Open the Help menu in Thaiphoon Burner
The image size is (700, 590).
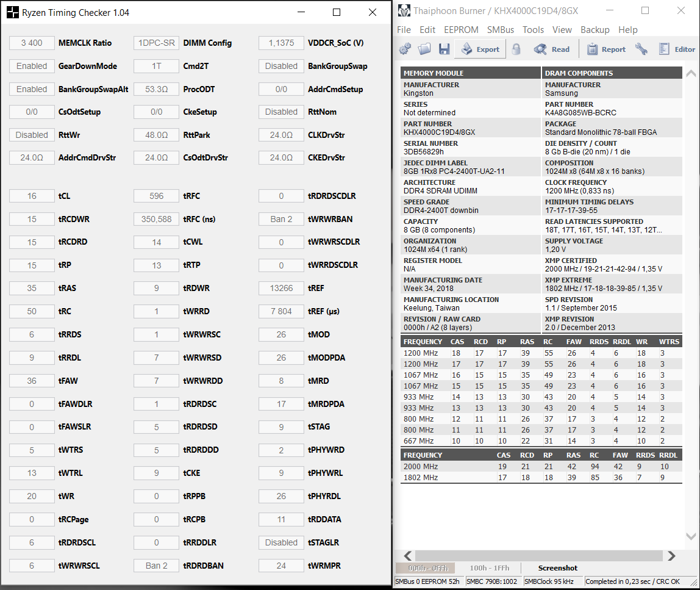(x=627, y=30)
